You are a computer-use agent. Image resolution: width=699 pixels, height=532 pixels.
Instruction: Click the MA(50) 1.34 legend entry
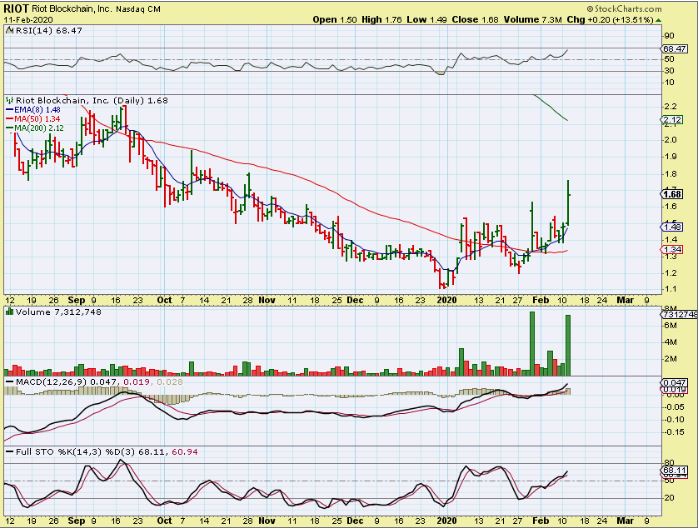pos(33,119)
